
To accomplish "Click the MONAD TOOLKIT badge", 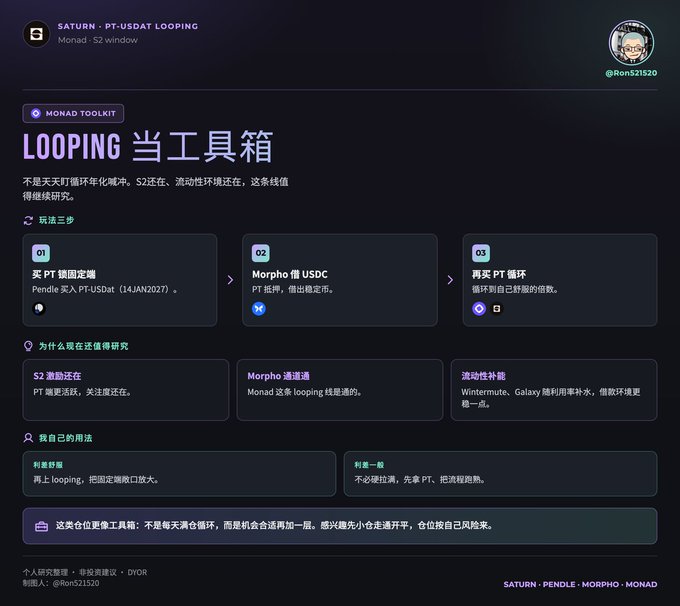I will tap(73, 113).
